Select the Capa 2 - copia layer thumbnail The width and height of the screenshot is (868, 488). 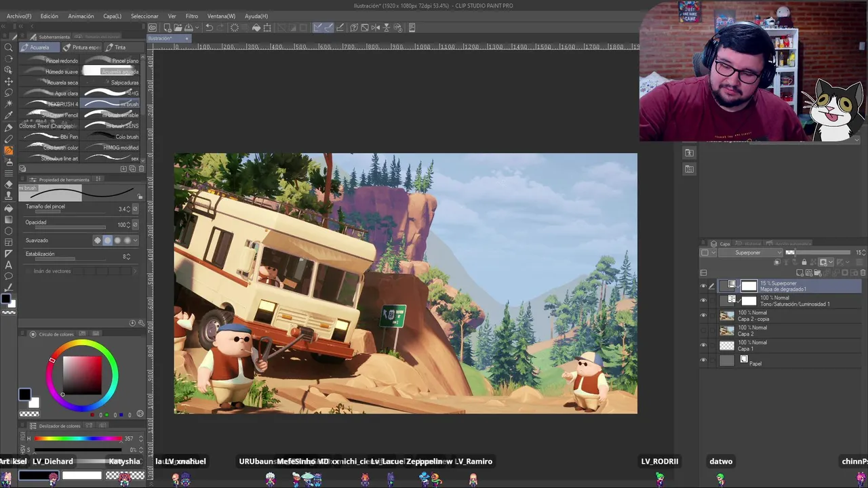(727, 316)
